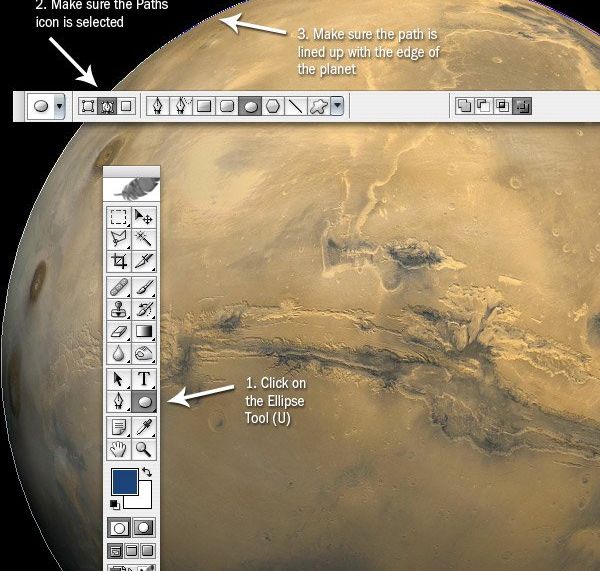This screenshot has width=600, height=571.
Task: Pick the Custom Shape tool in options bar
Action: pyautogui.click(x=319, y=106)
